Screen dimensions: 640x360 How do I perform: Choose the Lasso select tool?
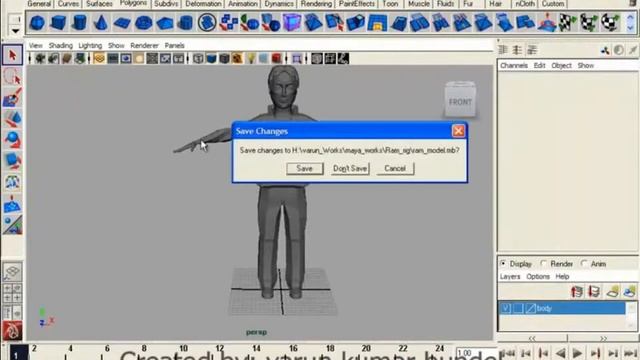[x=12, y=76]
